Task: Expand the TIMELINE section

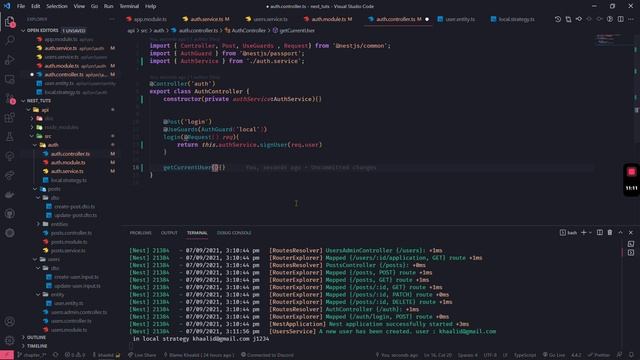Action: tap(23, 346)
